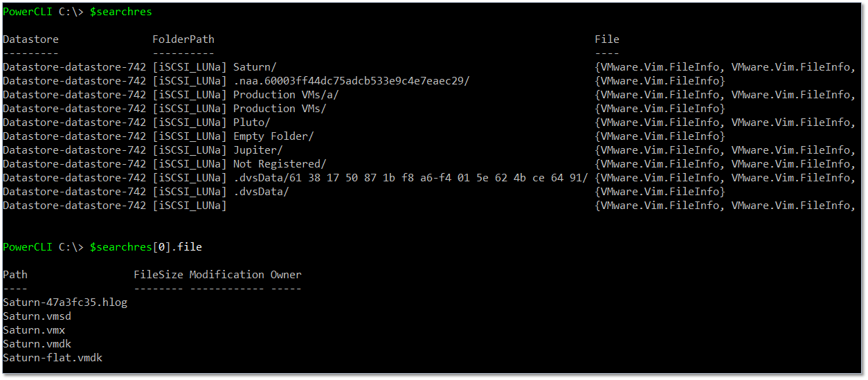Click the .dvsData/61 38 17 50 path row
Screen dimensions: 868x380
(x=429, y=178)
